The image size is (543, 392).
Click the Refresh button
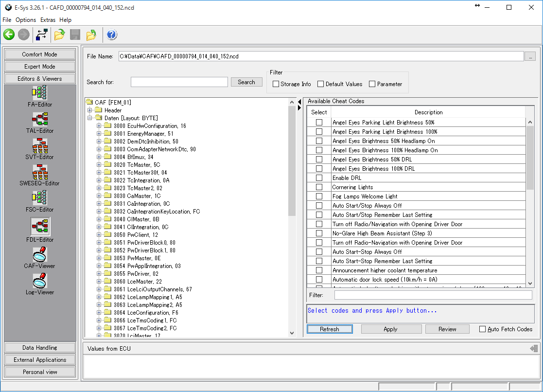click(x=330, y=329)
